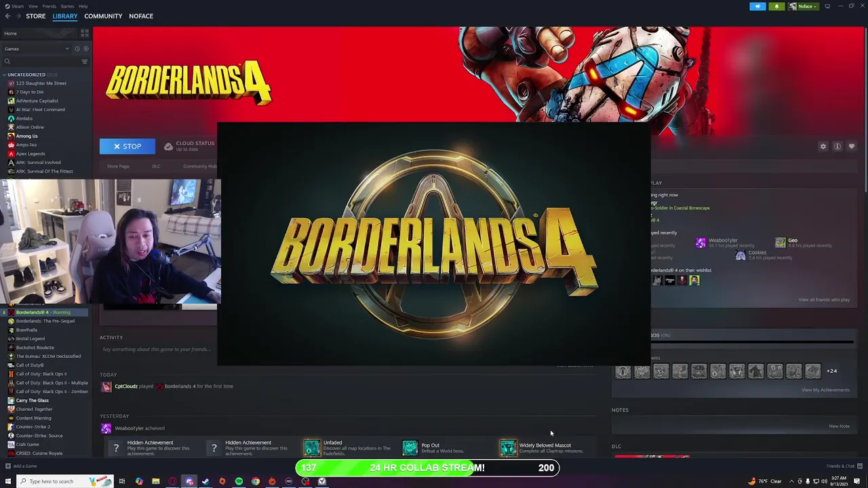This screenshot has width=868, height=488.
Task: Open CptCloudz profile link
Action: coord(126,386)
